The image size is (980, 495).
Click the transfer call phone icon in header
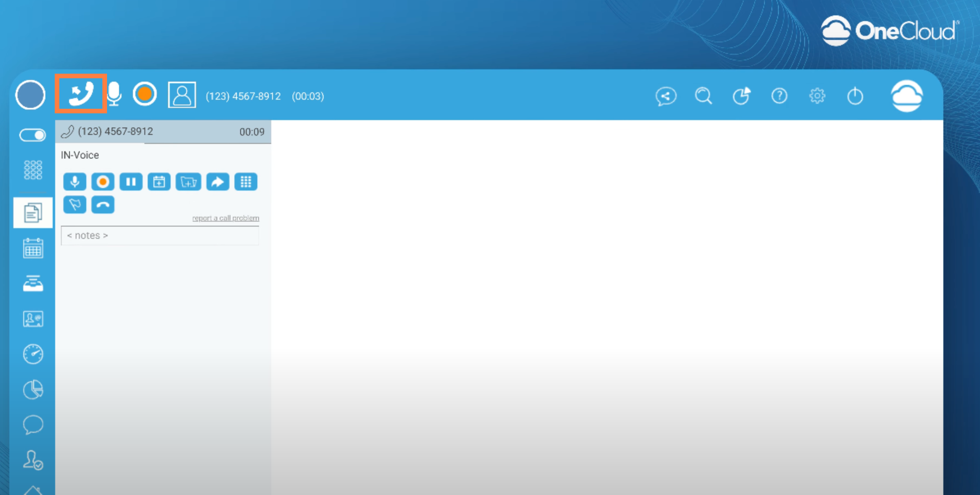(x=81, y=94)
